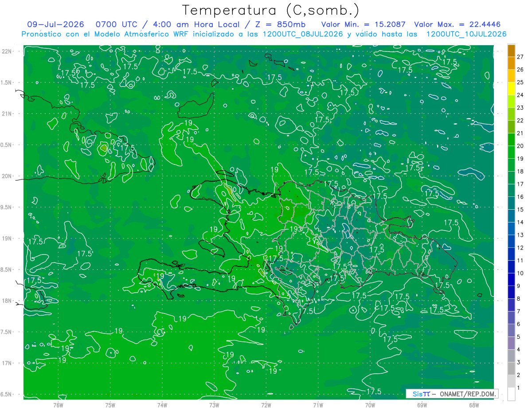Click color scale value "11"
The height and width of the screenshot is (411, 532).
tap(521, 261)
